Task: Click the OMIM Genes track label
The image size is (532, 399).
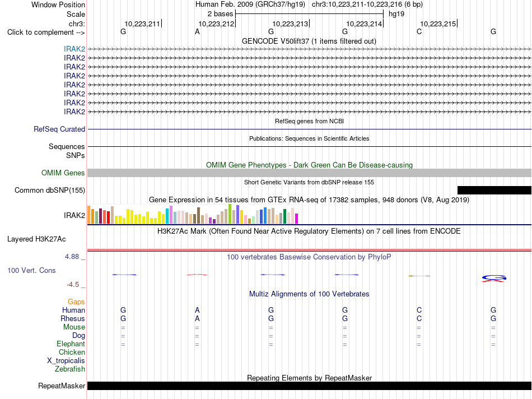Action: coord(63,173)
